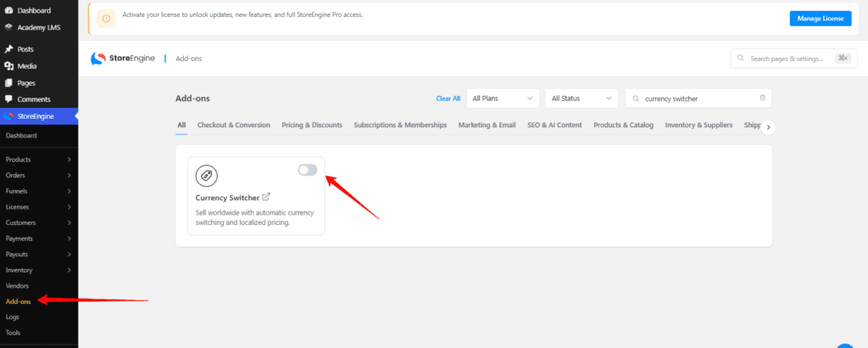This screenshot has height=348, width=868.
Task: Click the keyboard shortcut badge in search
Action: click(x=843, y=59)
